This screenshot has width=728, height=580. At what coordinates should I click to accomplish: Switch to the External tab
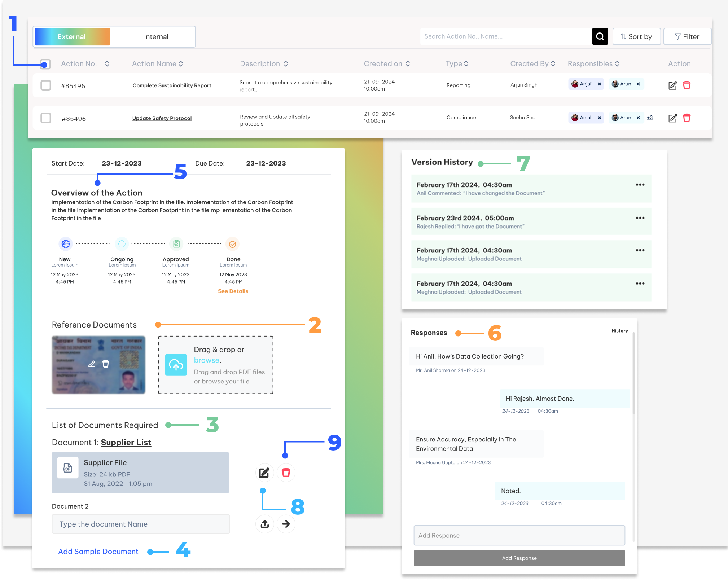tap(72, 36)
